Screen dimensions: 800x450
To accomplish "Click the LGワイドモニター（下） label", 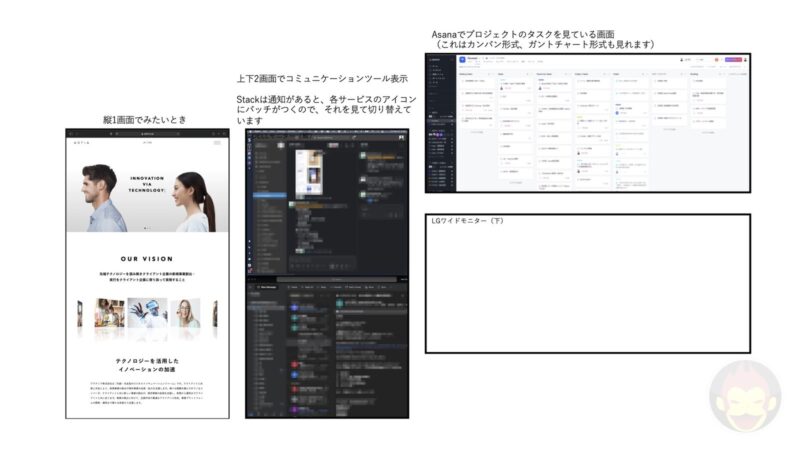I will [467, 221].
